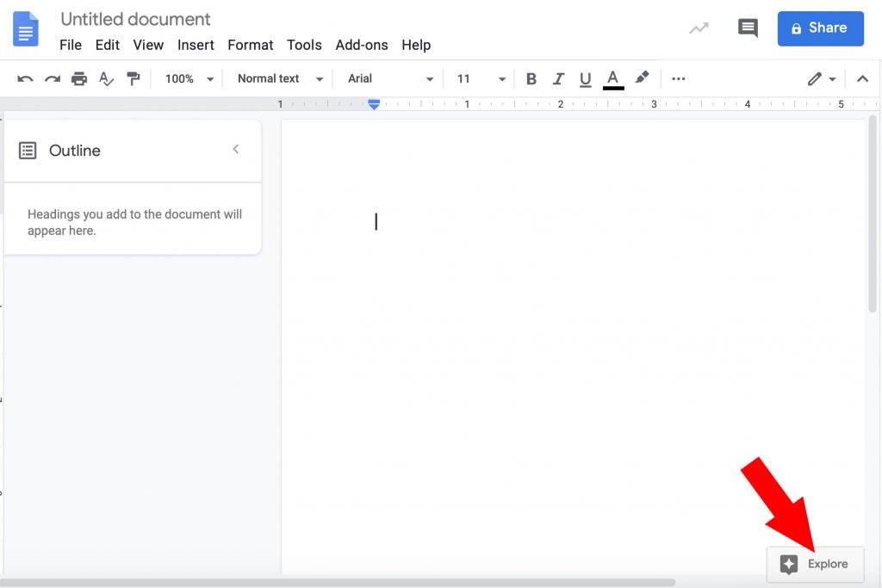Click the Explore button
This screenshot has height=588, width=882.
point(815,564)
